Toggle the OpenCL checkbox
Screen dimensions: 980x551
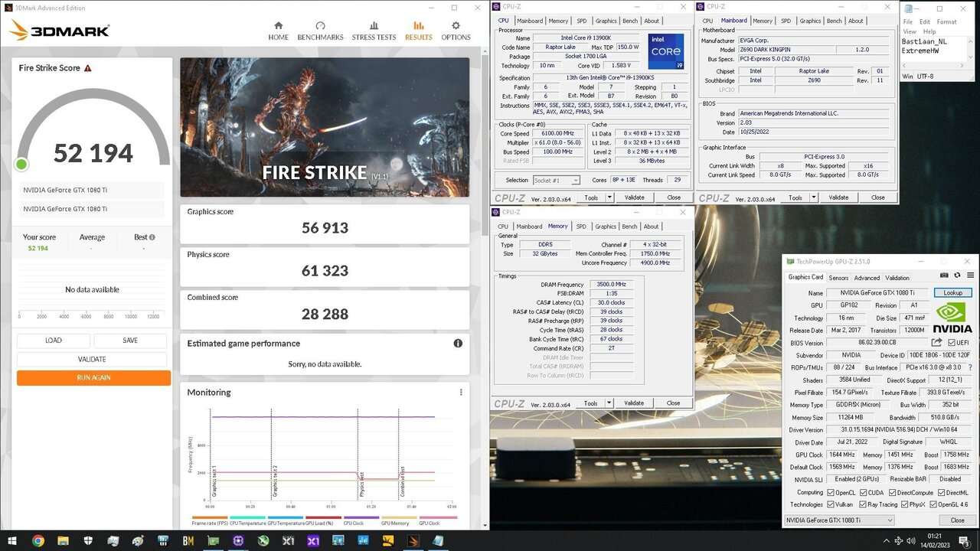pos(831,492)
